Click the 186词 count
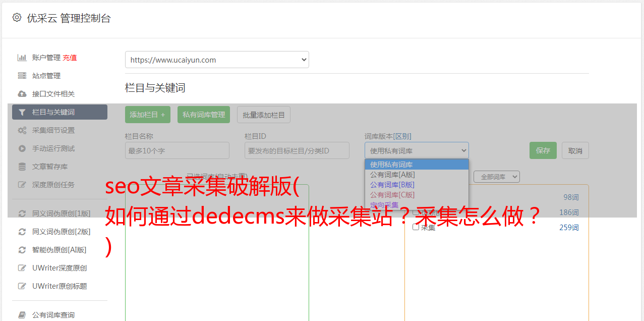Screen dimensions: 644x321 click(569, 212)
